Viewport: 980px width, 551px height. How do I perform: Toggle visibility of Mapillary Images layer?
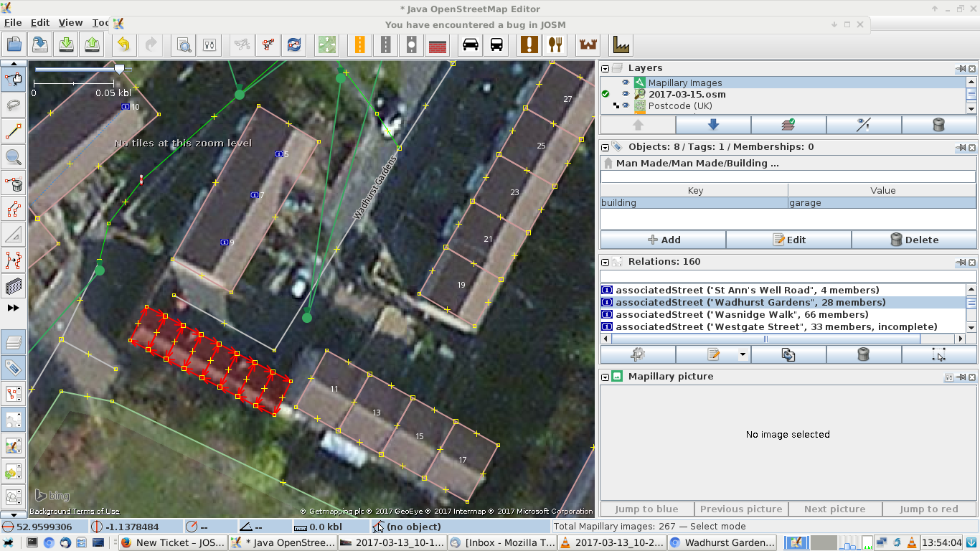pyautogui.click(x=625, y=83)
